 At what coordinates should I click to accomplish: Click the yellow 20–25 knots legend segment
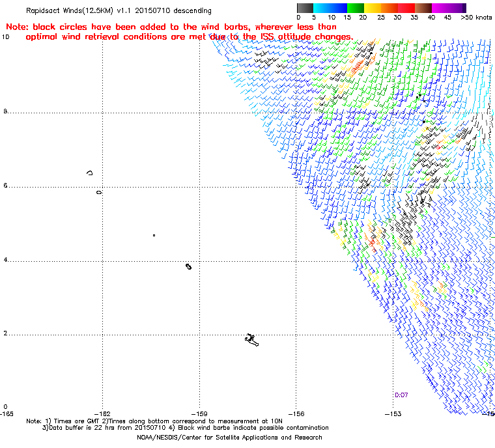click(373, 8)
